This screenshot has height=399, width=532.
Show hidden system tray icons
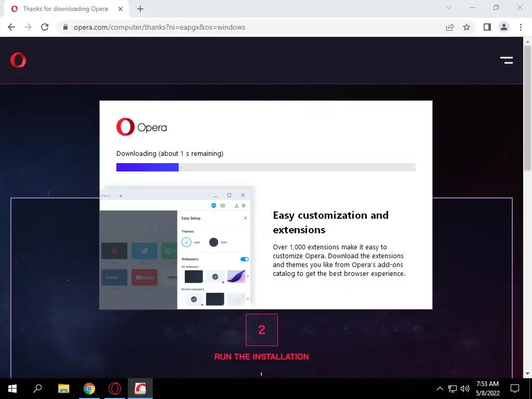click(x=440, y=389)
